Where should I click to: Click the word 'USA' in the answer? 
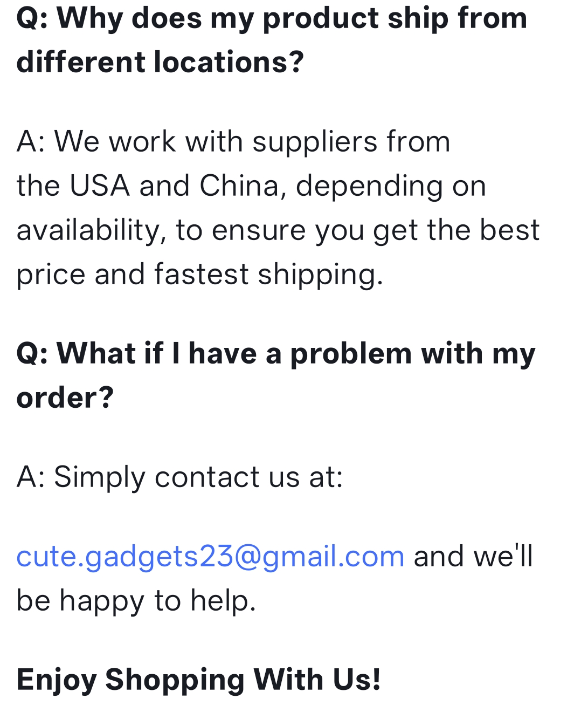[100, 186]
